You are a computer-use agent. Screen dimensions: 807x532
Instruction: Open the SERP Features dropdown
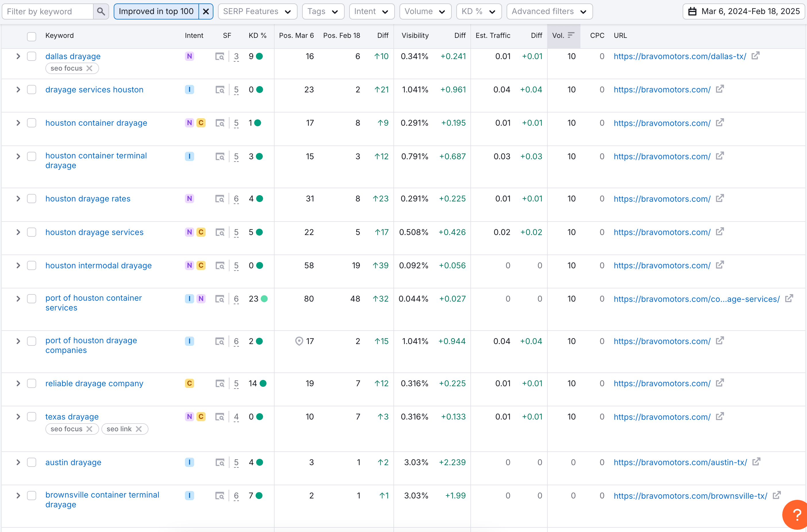257,11
